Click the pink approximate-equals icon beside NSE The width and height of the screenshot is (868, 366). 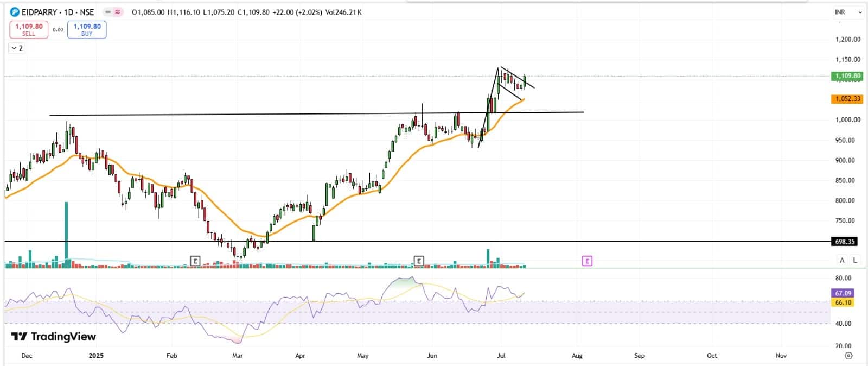point(118,12)
